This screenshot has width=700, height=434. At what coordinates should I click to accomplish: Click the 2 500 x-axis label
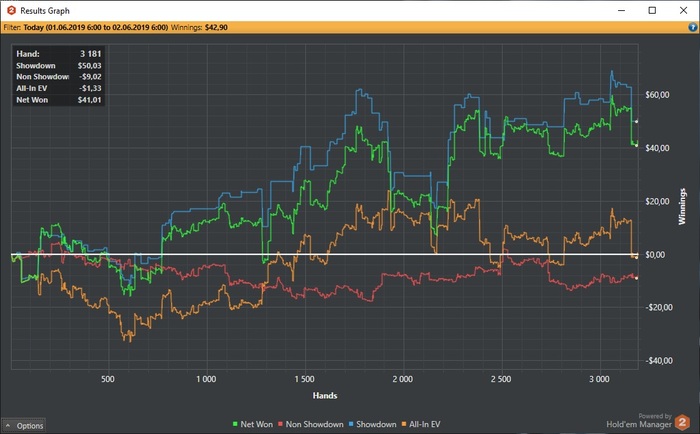click(x=501, y=379)
